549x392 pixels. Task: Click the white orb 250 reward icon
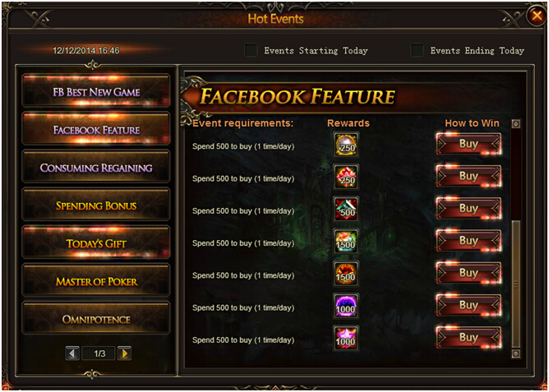tap(346, 144)
